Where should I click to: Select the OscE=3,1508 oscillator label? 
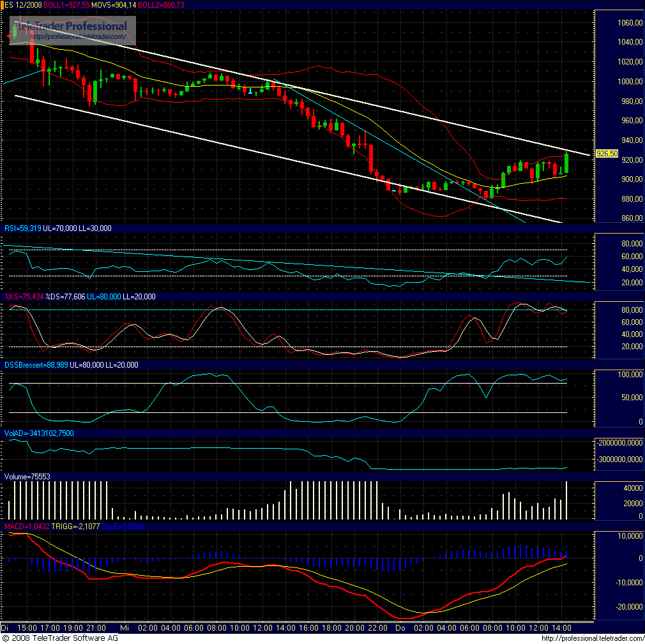(123, 527)
